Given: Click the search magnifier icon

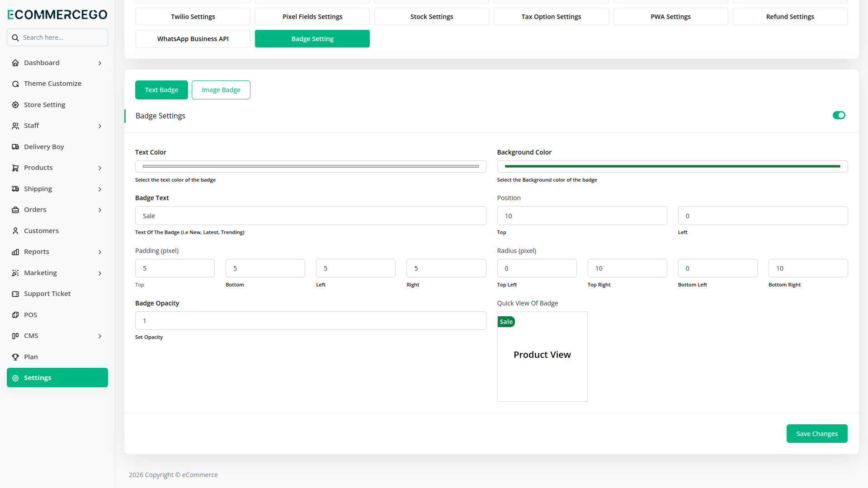Looking at the screenshot, I should [15, 38].
